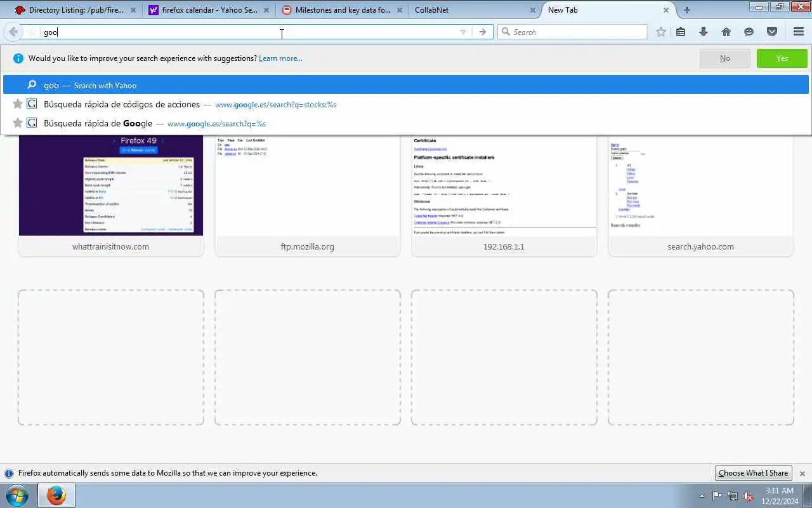Close the Directory Listing tab

point(133,10)
